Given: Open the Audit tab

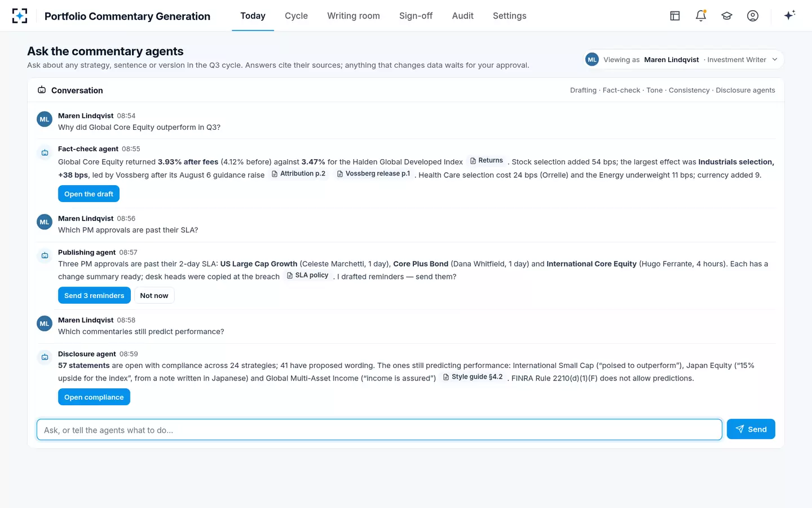Looking at the screenshot, I should click(462, 16).
